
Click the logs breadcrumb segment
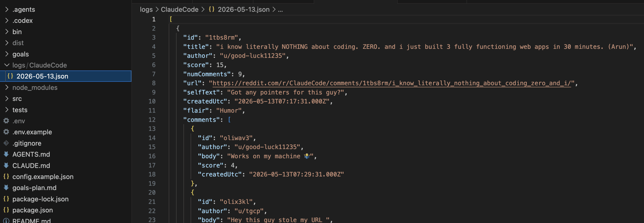click(x=146, y=10)
